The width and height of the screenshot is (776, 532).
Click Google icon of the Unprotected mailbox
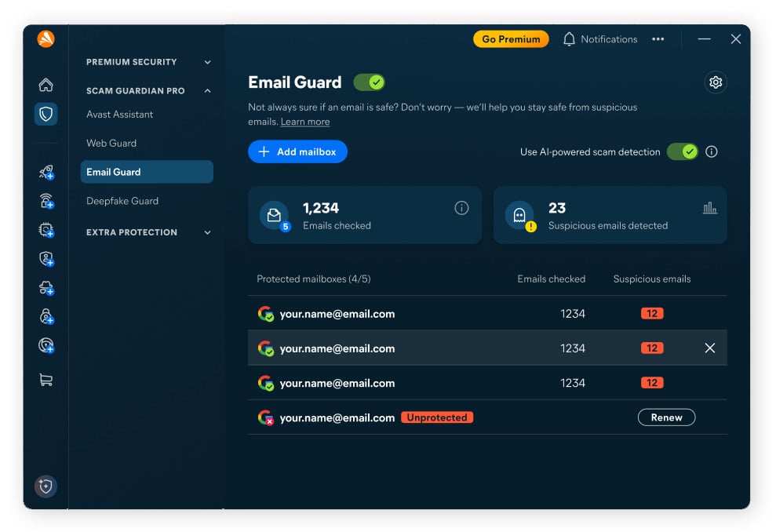(x=266, y=417)
